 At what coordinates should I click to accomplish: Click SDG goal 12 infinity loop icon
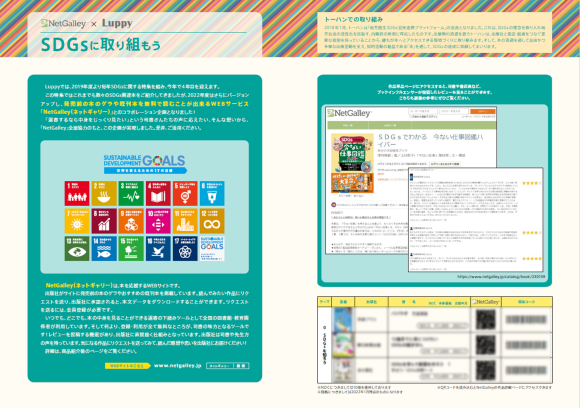(212, 221)
